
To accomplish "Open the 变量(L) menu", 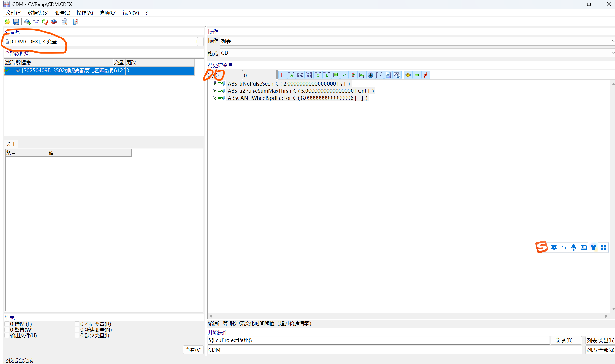I will click(x=62, y=13).
